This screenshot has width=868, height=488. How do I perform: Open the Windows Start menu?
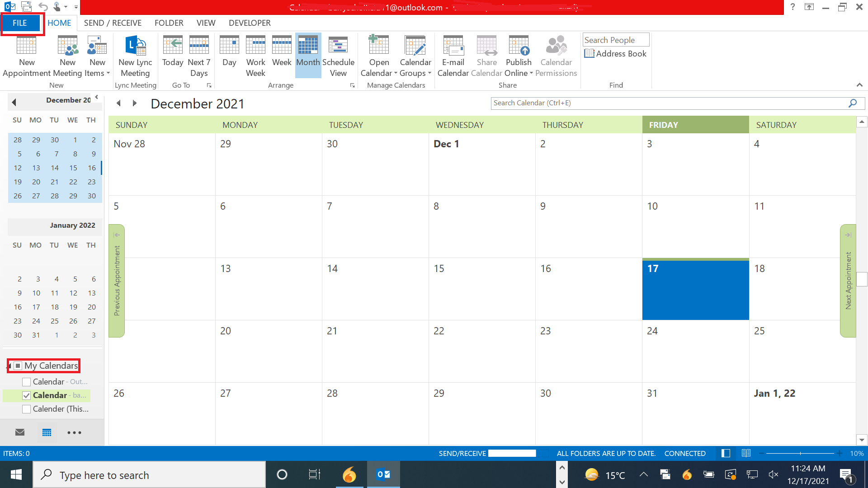pos(16,474)
